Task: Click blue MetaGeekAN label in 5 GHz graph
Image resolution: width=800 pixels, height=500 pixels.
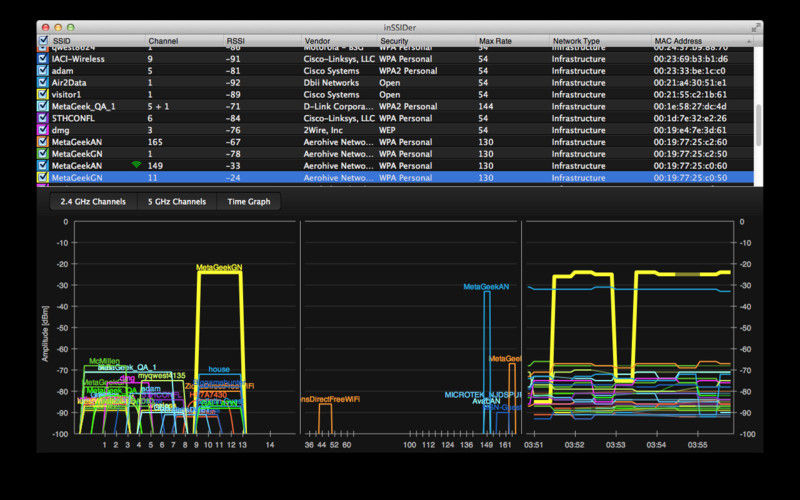Action: [486, 287]
